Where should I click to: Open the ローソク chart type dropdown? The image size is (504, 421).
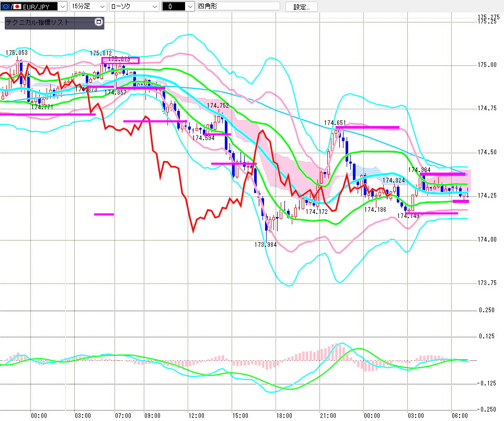154,7
